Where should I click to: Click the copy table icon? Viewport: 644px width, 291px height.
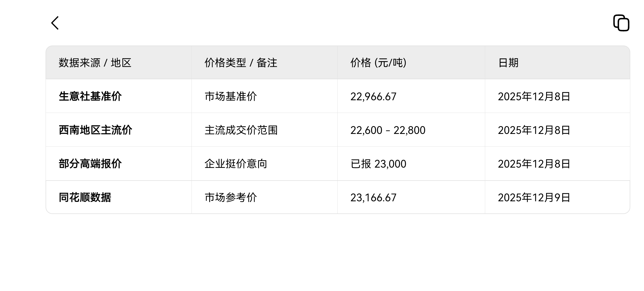(x=621, y=23)
